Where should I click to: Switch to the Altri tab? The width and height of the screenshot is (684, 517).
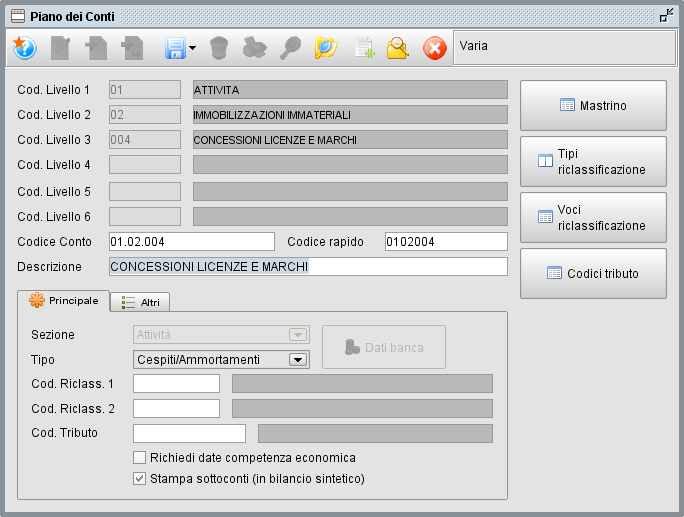pos(140,302)
